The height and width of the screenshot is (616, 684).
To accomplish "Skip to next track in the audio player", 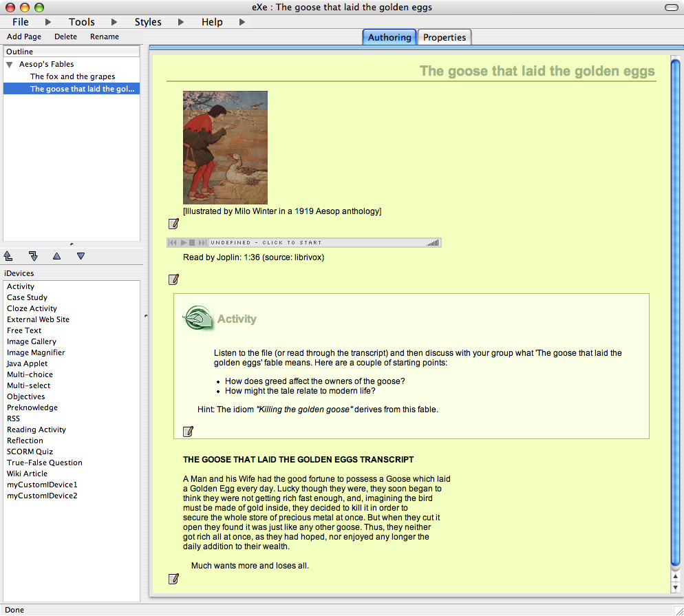I will pyautogui.click(x=202, y=242).
